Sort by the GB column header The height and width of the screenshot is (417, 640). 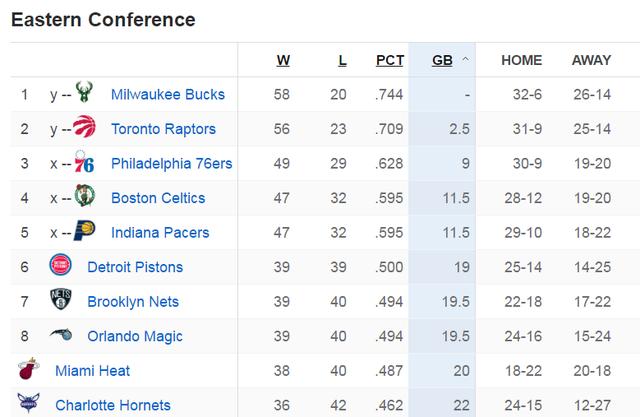[x=442, y=60]
